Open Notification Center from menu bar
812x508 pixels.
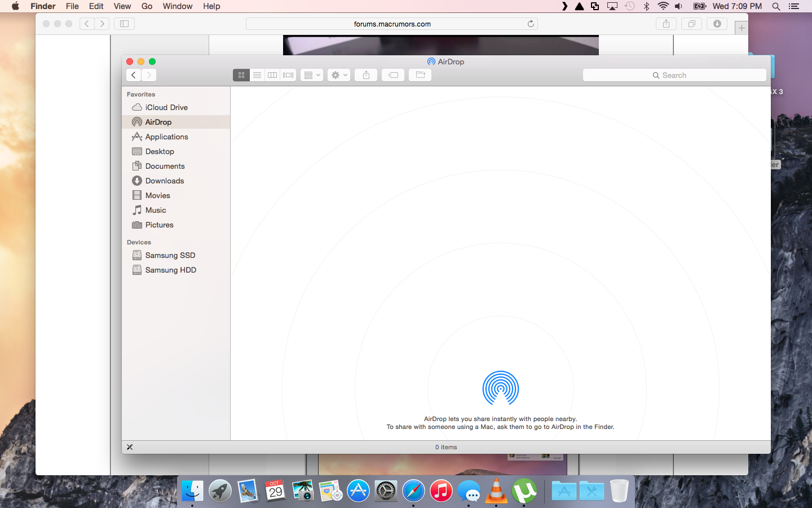(x=794, y=6)
